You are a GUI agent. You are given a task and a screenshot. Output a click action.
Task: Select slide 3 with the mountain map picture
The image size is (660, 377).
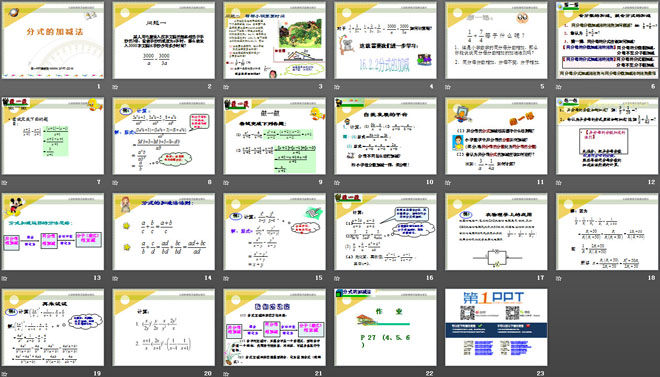(x=274, y=40)
